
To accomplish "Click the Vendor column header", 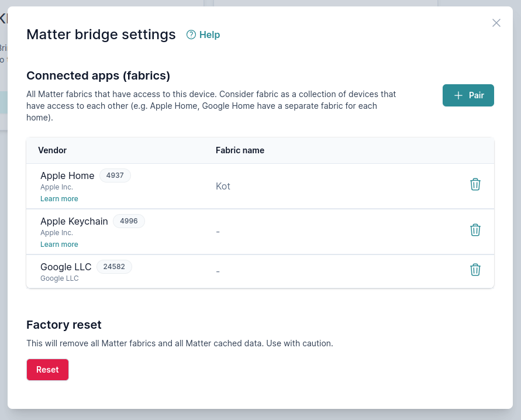I will click(52, 150).
